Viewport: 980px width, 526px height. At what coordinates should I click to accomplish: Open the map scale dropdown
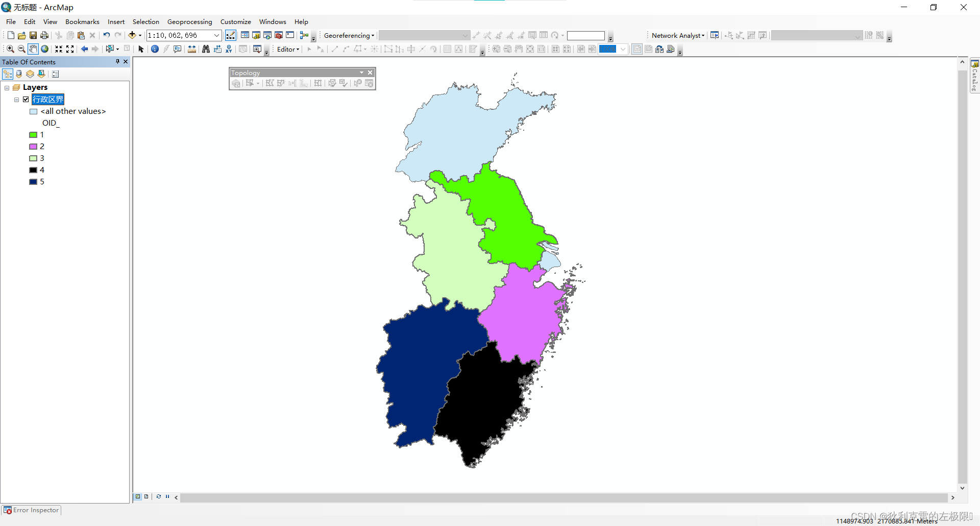[216, 35]
